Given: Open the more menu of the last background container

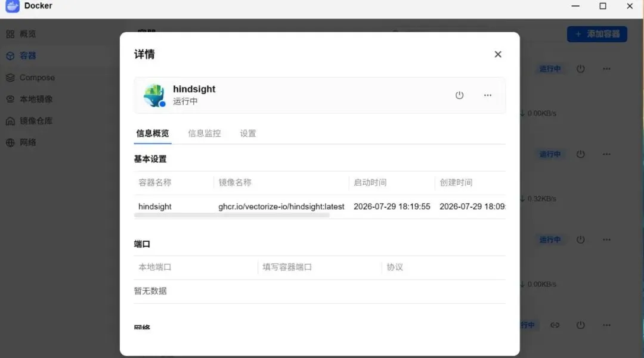Looking at the screenshot, I should point(606,325).
